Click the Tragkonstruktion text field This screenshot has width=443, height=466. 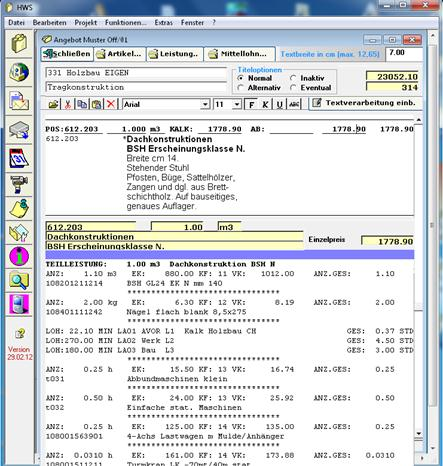click(136, 87)
